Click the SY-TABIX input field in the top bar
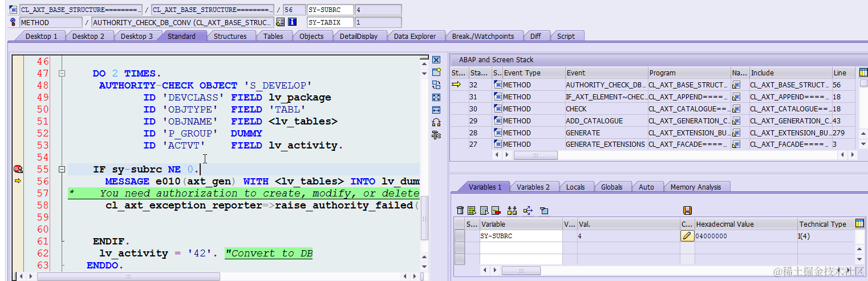Screen dimensions: 868x281 tap(330, 22)
